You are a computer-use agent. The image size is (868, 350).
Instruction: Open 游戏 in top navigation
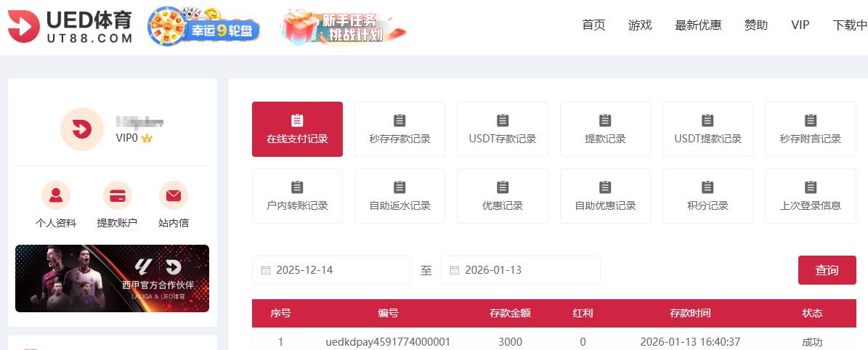640,25
